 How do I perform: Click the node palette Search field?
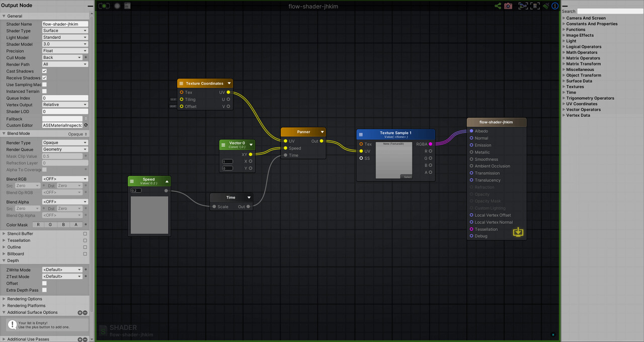[x=609, y=11]
